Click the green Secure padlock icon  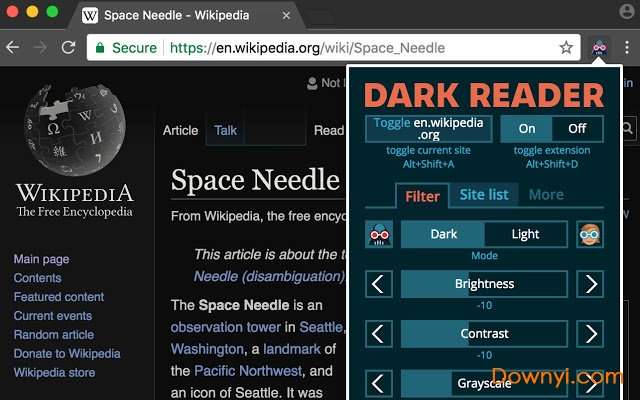99,47
